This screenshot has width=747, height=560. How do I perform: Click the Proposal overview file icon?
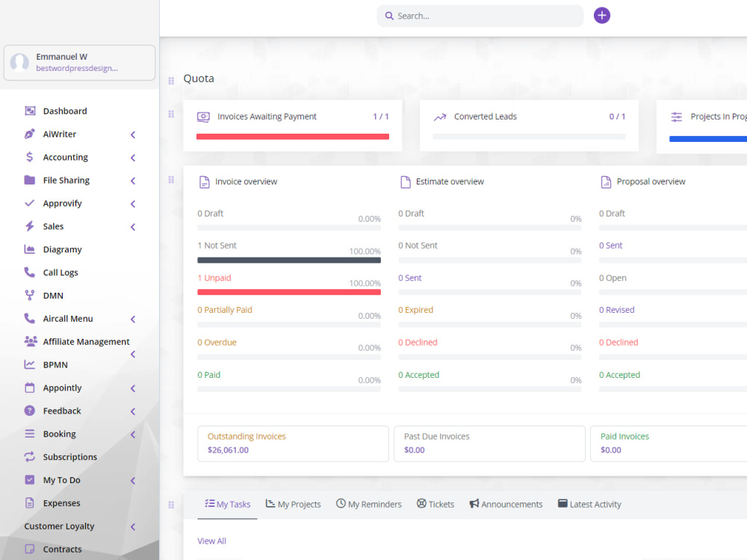(606, 182)
